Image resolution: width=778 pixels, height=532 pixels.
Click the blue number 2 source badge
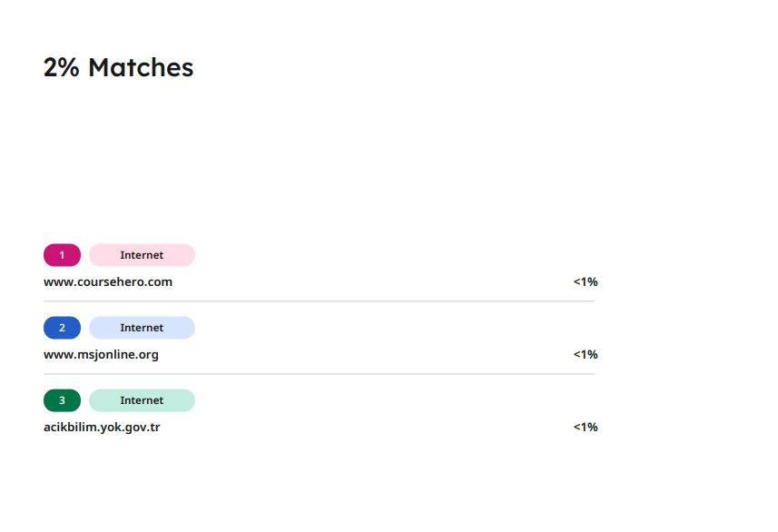point(62,328)
